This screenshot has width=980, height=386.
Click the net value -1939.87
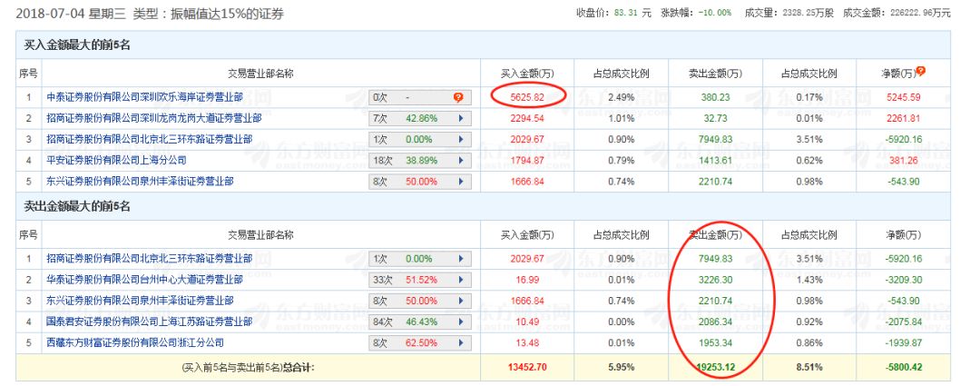(x=903, y=342)
